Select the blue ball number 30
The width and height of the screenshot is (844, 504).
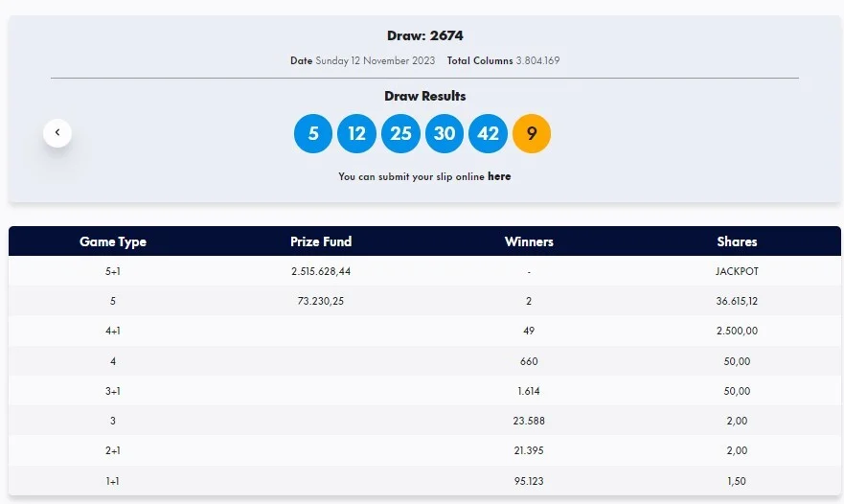445,133
